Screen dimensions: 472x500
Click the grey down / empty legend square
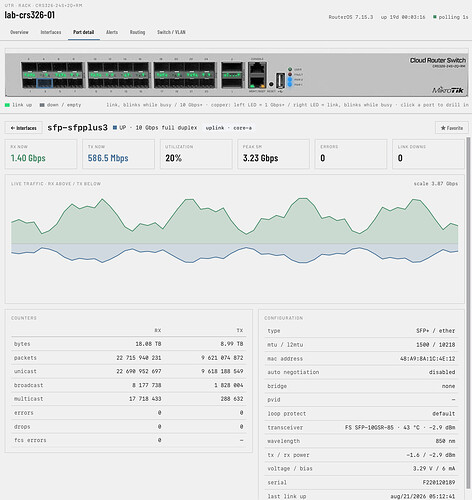(42, 105)
